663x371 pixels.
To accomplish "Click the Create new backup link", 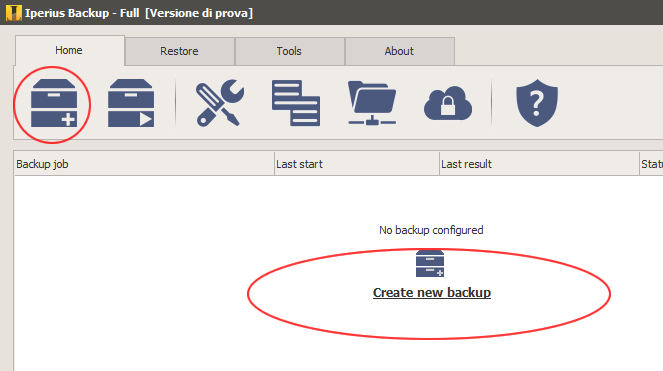I will 432,293.
